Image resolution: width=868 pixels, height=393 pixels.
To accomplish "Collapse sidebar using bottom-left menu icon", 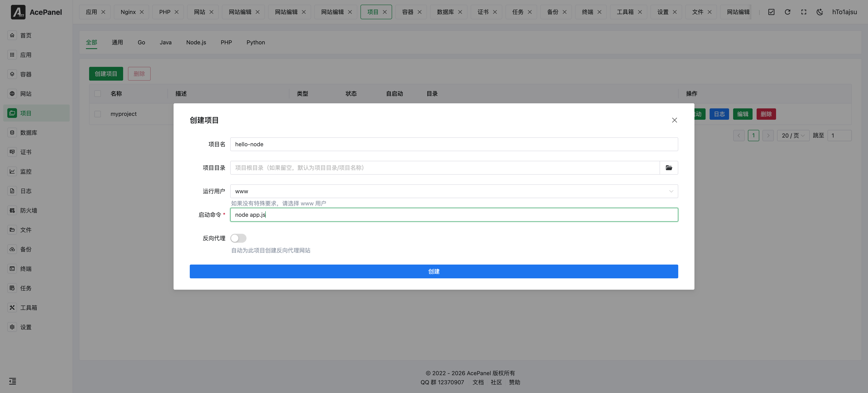I will point(13,381).
